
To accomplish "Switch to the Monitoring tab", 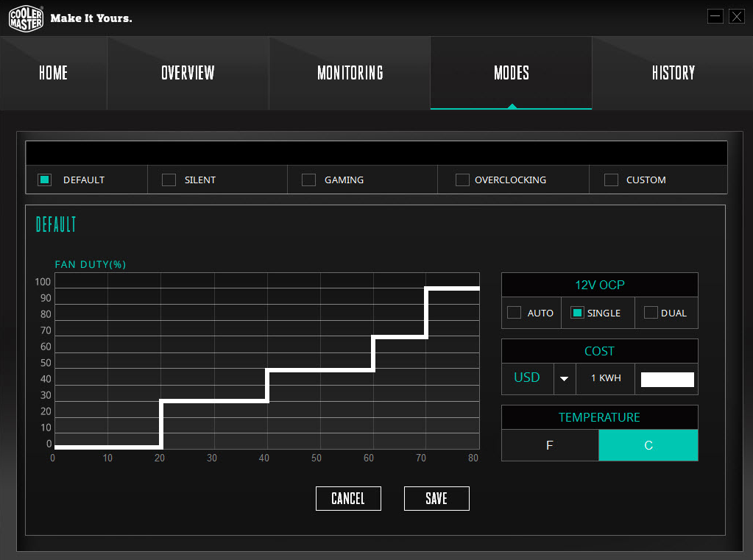I will [350, 73].
